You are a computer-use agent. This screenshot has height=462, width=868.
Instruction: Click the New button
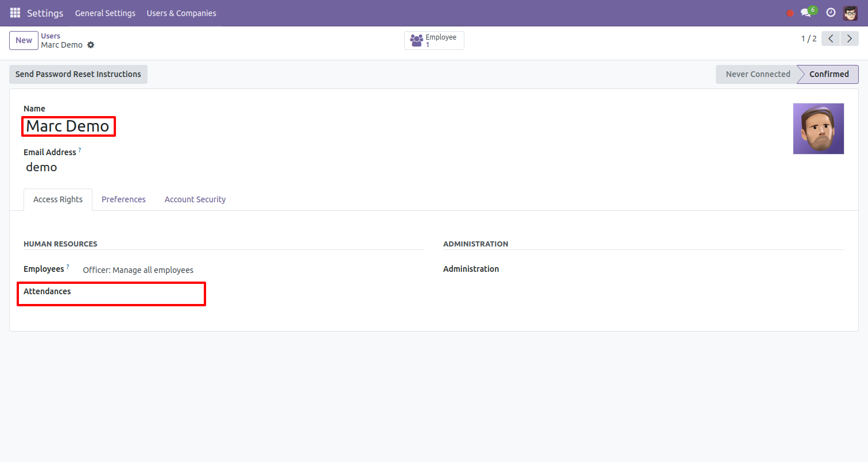[24, 40]
